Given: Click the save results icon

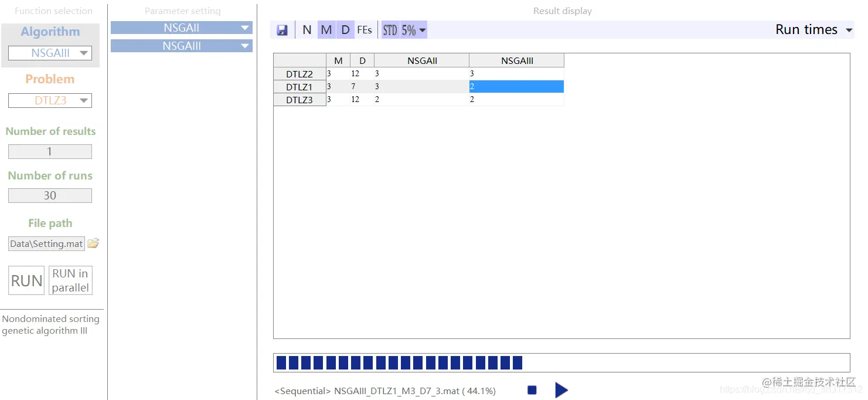Looking at the screenshot, I should point(282,29).
